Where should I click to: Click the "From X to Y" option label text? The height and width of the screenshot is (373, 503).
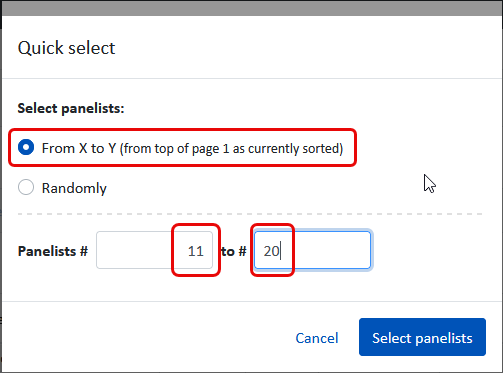click(x=192, y=148)
